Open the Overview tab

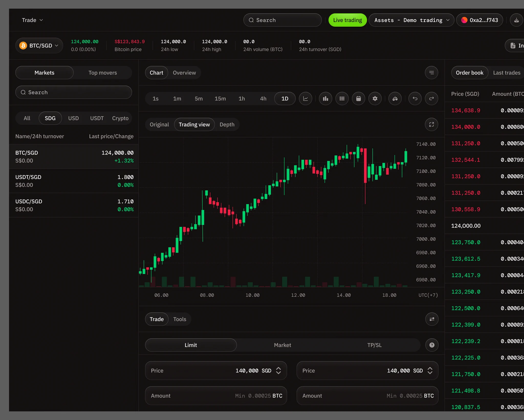click(x=184, y=73)
